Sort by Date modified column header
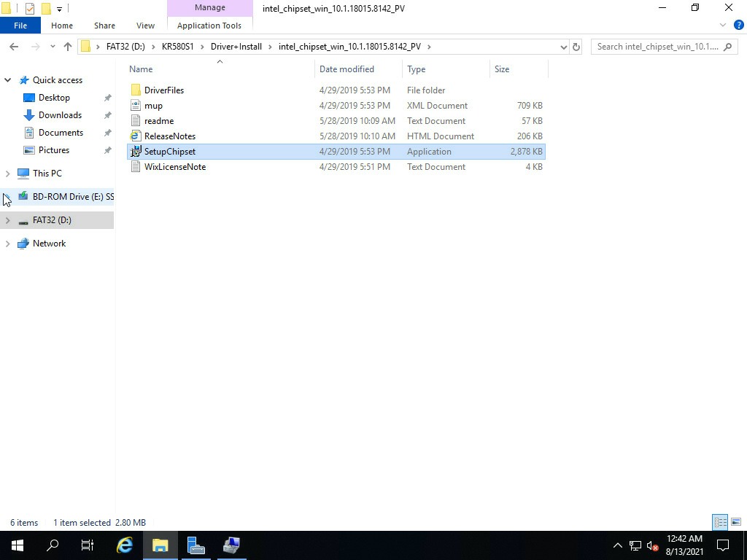The image size is (747, 560). (x=347, y=69)
